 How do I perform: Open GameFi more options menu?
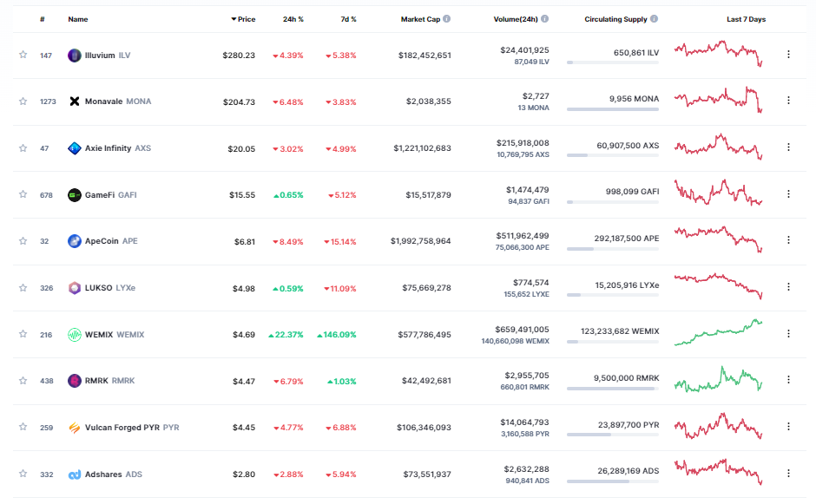pos(788,193)
